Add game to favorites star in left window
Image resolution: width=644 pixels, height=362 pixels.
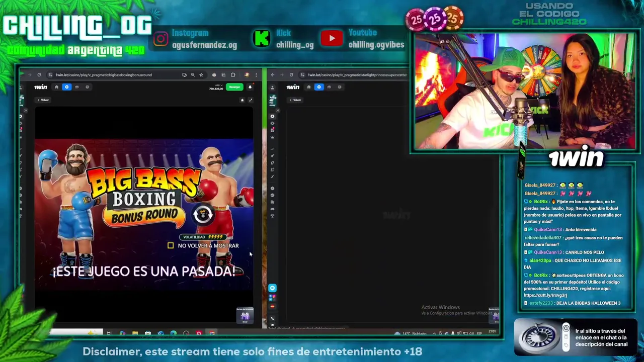pyautogui.click(x=242, y=100)
